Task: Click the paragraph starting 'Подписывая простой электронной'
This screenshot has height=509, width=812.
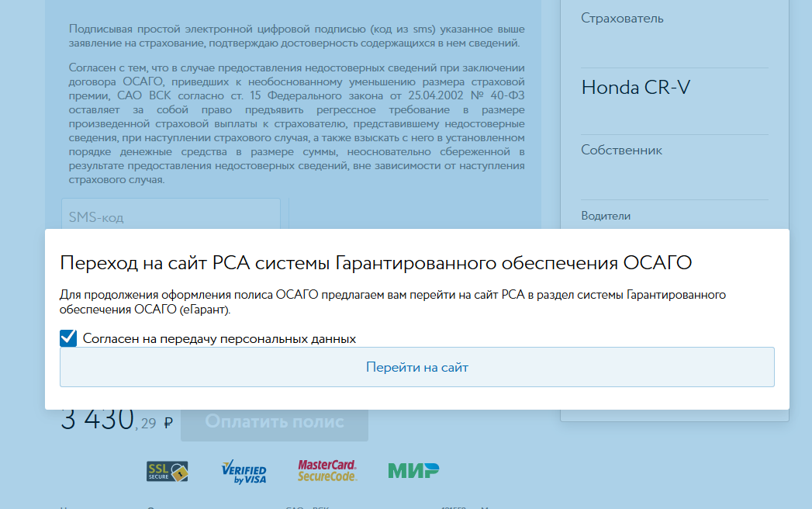Action: coord(296,36)
